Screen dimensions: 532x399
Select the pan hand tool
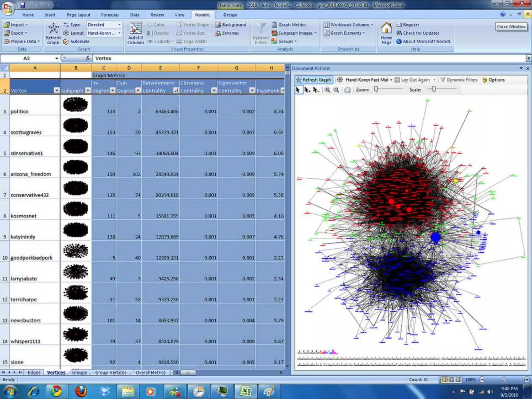tap(347, 90)
